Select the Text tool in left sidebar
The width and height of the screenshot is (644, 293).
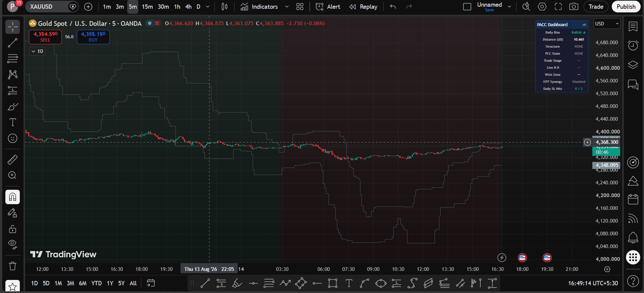[13, 122]
